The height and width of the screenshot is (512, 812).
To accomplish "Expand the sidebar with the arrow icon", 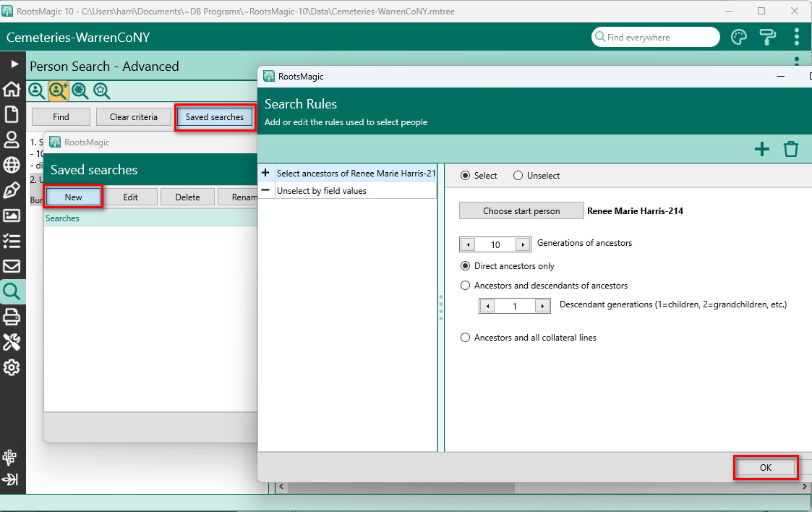I will coord(14,64).
